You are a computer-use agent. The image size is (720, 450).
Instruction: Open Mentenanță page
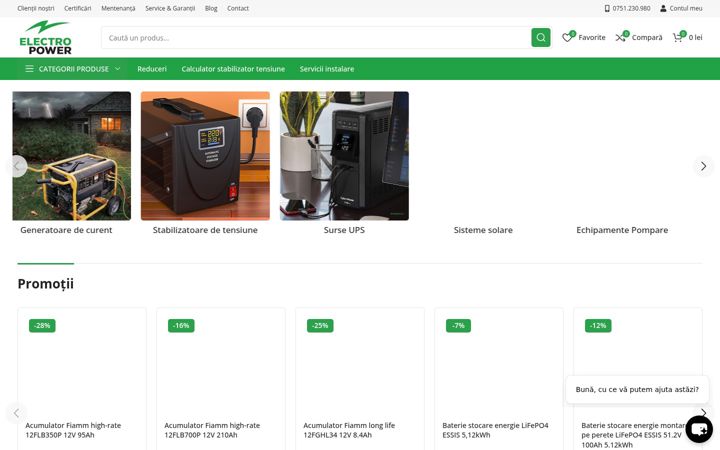(x=118, y=8)
